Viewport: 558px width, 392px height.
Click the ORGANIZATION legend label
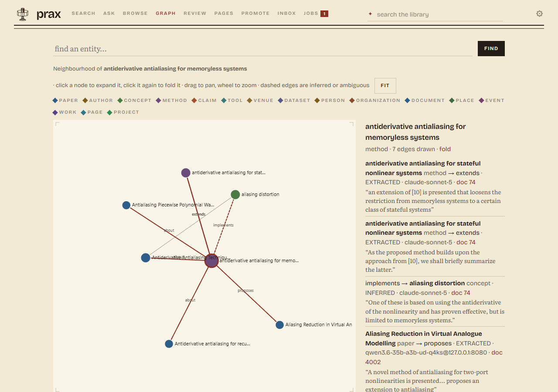tap(378, 101)
